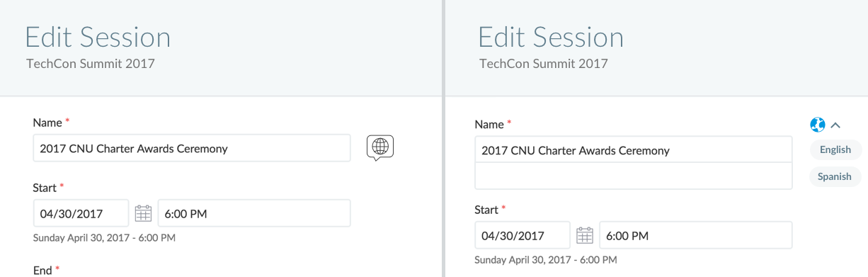Click the Sunday April 30 helper text in the left panel
Image resolution: width=868 pixels, height=277 pixels.
coord(104,238)
